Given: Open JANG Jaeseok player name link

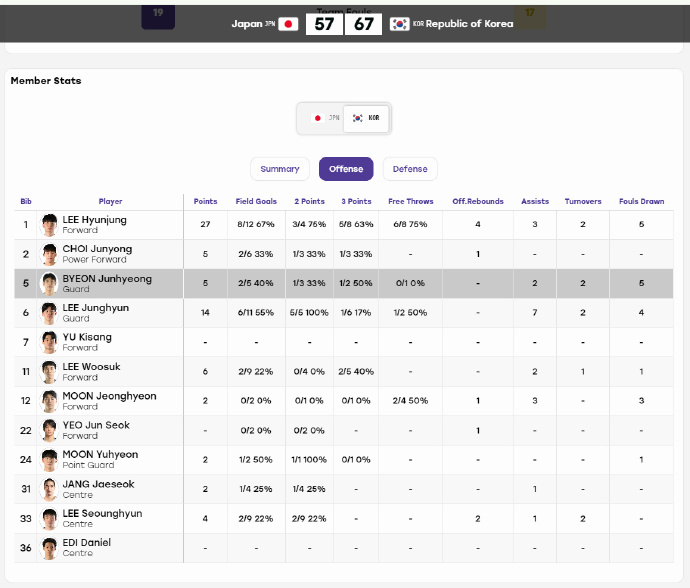Looking at the screenshot, I should 98,484.
